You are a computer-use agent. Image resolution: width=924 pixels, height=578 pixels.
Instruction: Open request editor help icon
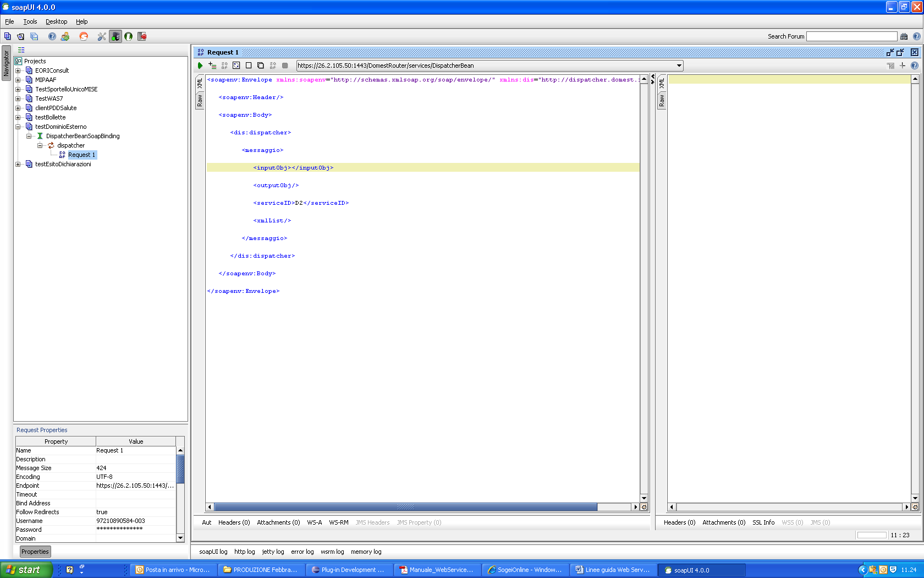[x=915, y=66]
